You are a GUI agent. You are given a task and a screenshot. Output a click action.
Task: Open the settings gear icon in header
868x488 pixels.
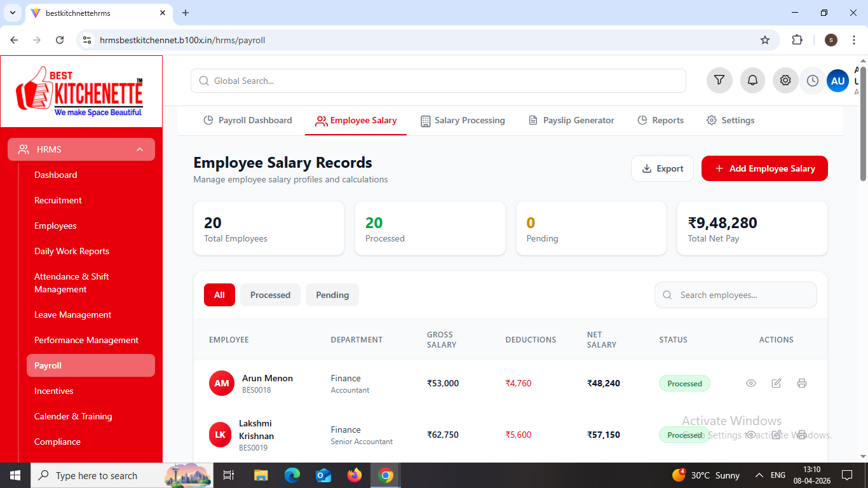pyautogui.click(x=785, y=81)
